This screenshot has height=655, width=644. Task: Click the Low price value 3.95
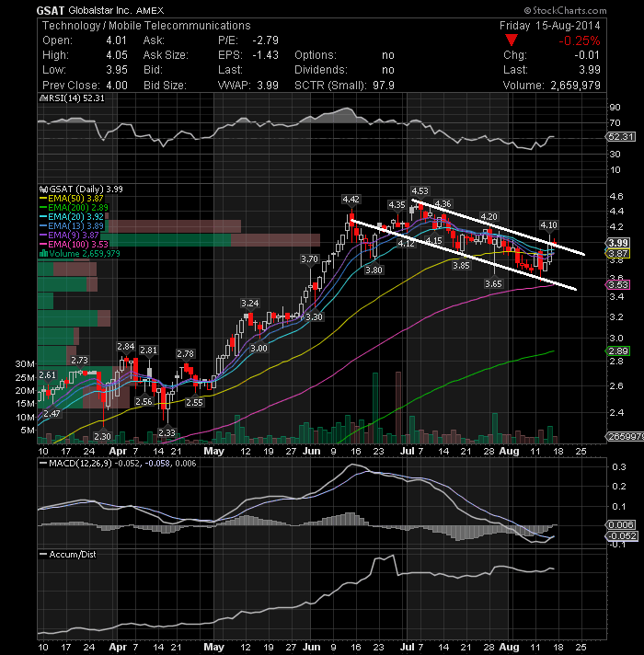click(117, 70)
